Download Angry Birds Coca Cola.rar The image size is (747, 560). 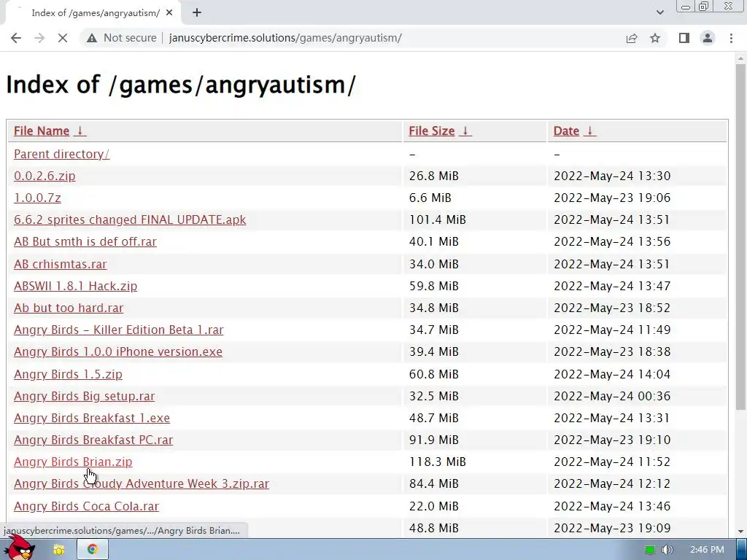[x=86, y=506]
